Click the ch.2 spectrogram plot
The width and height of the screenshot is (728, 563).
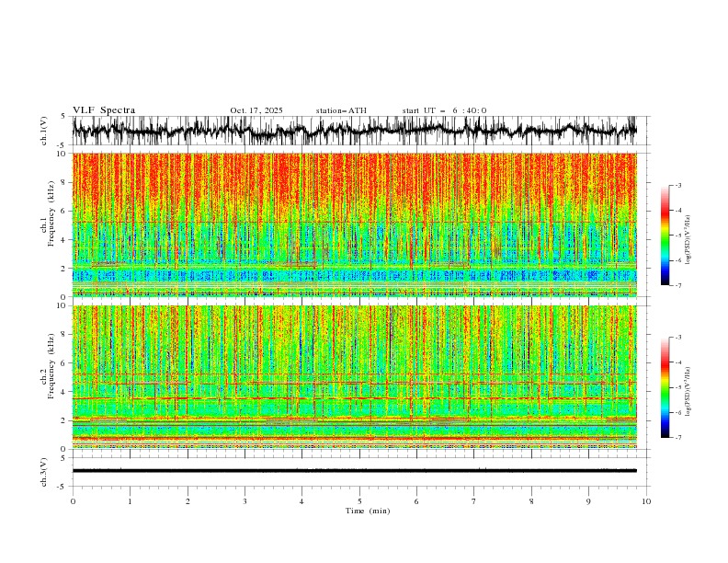click(x=355, y=377)
